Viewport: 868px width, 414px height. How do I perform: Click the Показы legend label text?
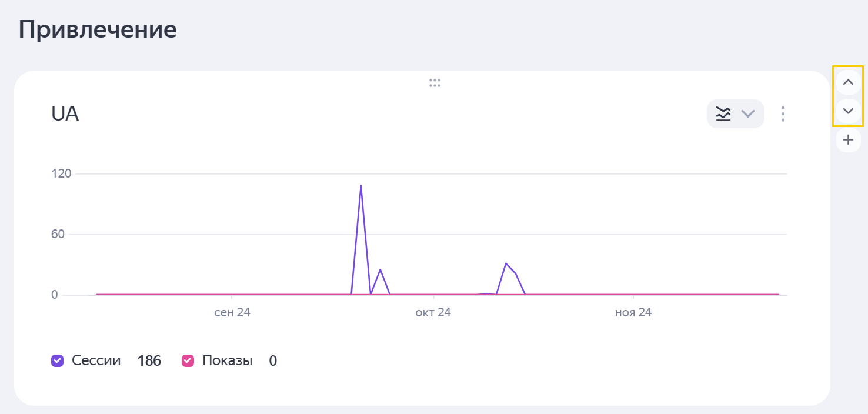(227, 360)
